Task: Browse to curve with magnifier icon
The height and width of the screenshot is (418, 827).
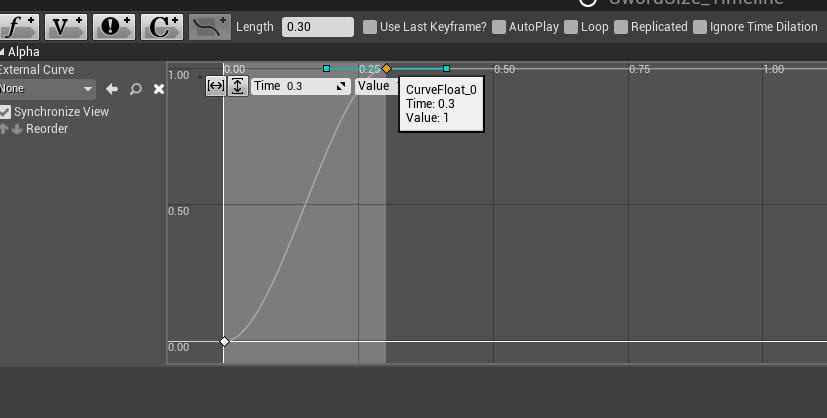Action: [136, 89]
